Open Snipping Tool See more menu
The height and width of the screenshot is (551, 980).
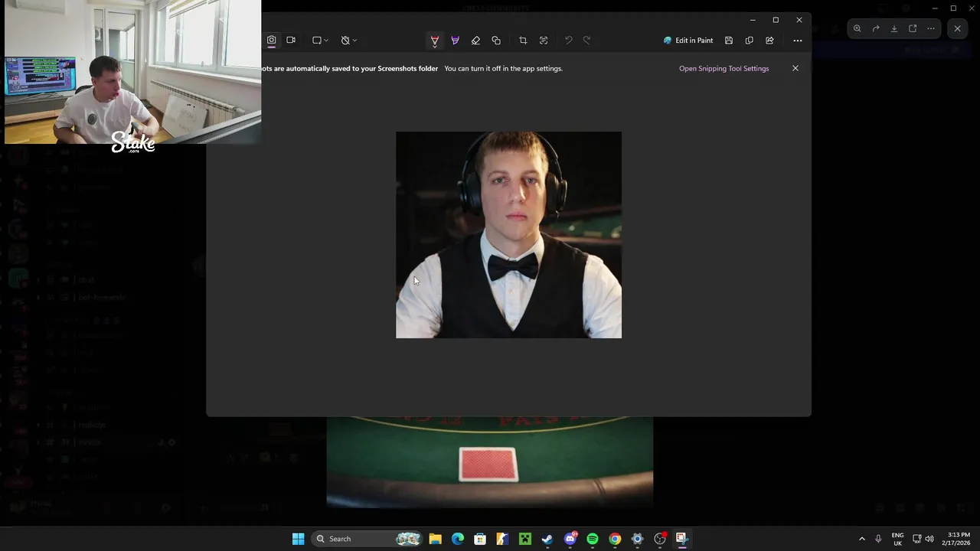click(797, 40)
